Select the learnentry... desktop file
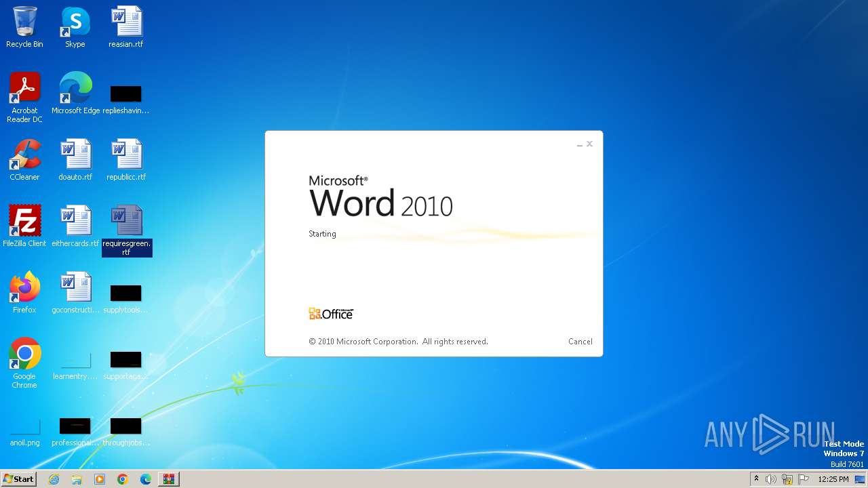The image size is (868, 488). click(x=75, y=366)
